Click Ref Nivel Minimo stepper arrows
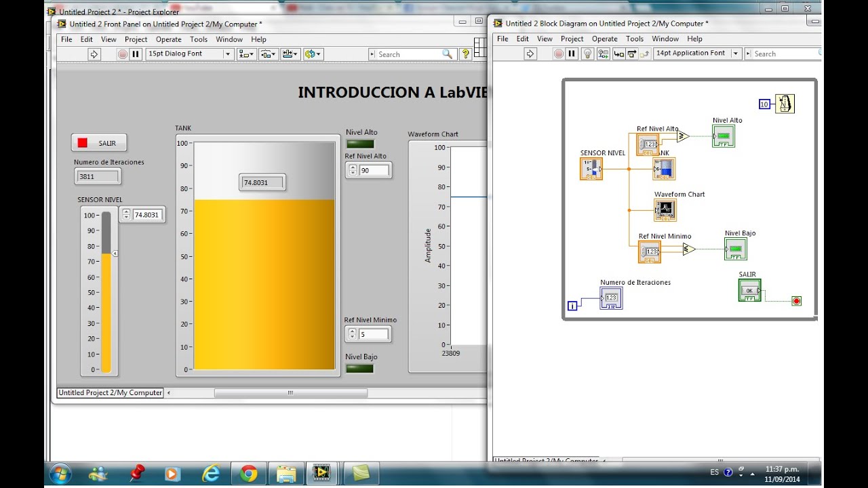 coord(352,333)
